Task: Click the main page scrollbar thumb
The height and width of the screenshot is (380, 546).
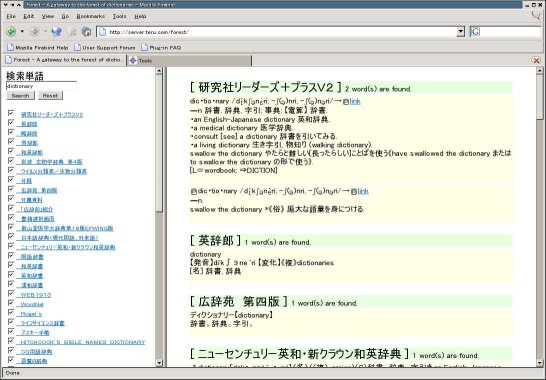Action: pos(540,97)
